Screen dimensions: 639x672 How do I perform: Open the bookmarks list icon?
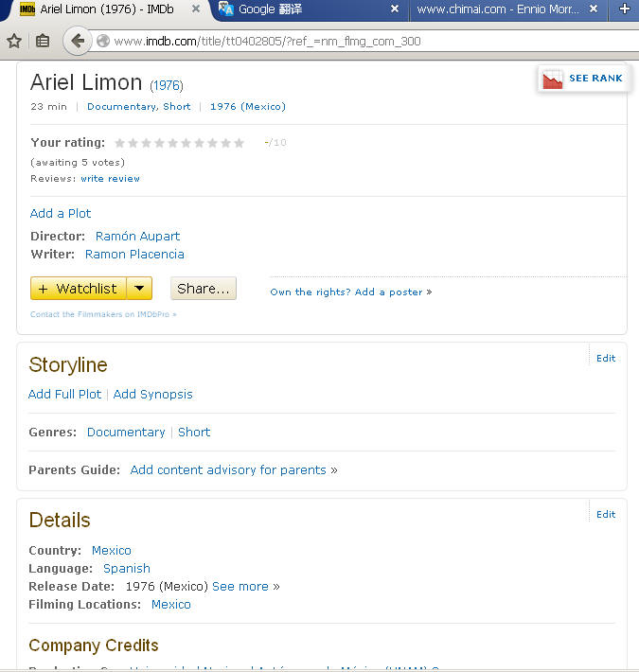tap(42, 41)
